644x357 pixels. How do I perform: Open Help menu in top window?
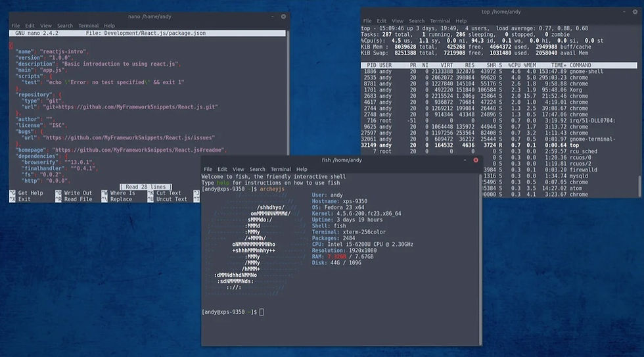pos(461,20)
